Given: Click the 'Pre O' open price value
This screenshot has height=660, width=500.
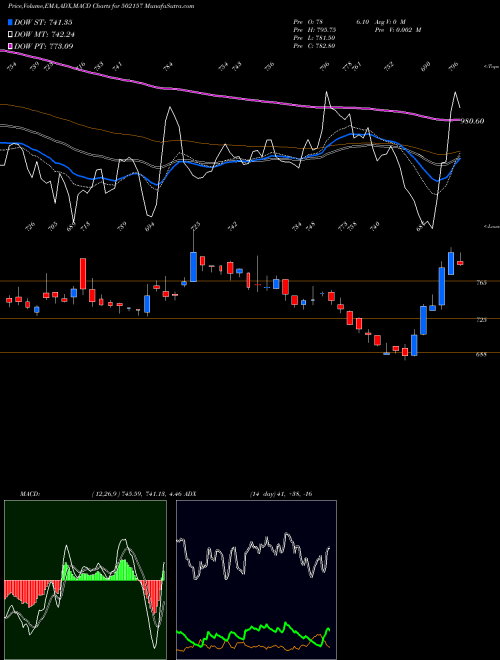Looking at the screenshot, I should pyautogui.click(x=308, y=21).
